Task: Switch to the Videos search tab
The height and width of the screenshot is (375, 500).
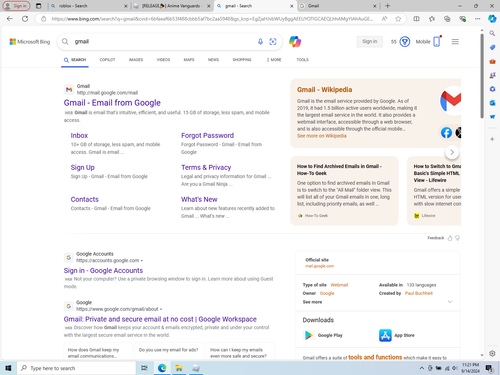Action: click(163, 60)
